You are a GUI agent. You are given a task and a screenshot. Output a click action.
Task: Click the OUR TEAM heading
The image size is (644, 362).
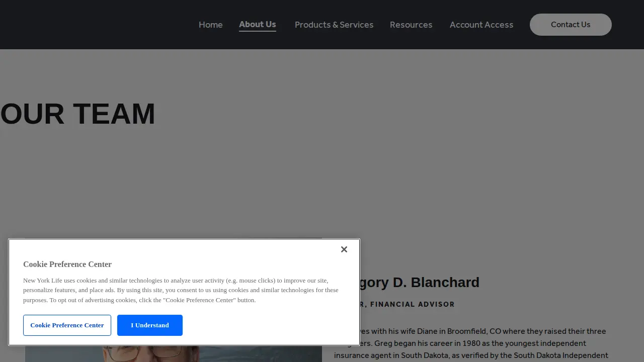pos(78,114)
